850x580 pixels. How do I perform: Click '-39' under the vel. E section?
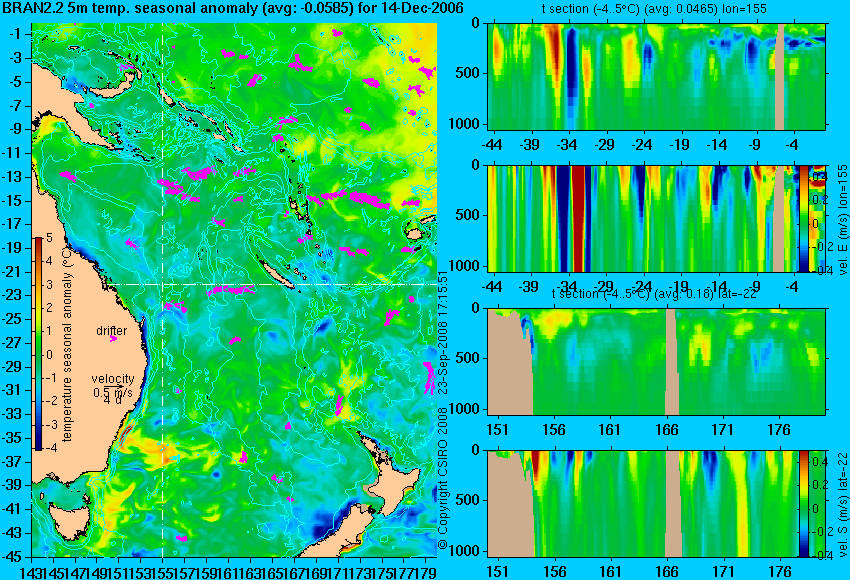[529, 286]
